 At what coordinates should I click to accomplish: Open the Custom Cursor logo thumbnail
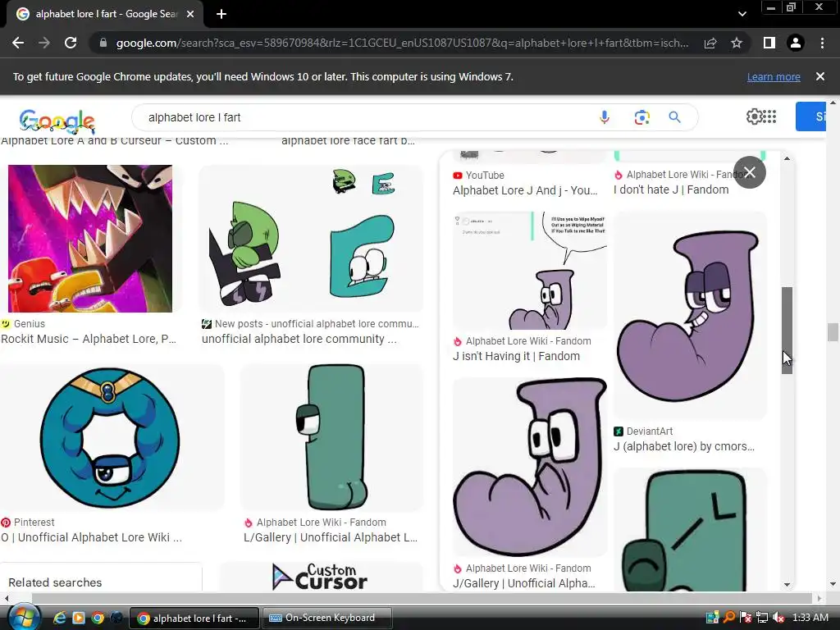point(321,577)
